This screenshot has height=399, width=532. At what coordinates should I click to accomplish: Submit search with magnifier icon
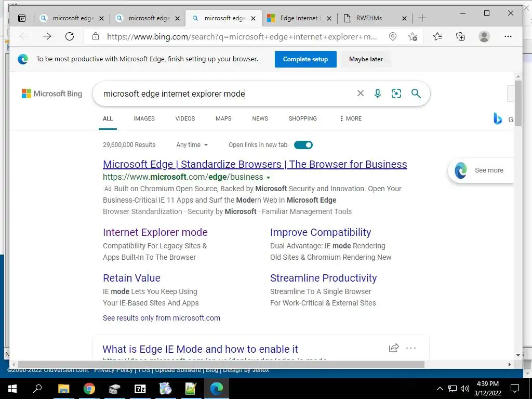pyautogui.click(x=416, y=94)
